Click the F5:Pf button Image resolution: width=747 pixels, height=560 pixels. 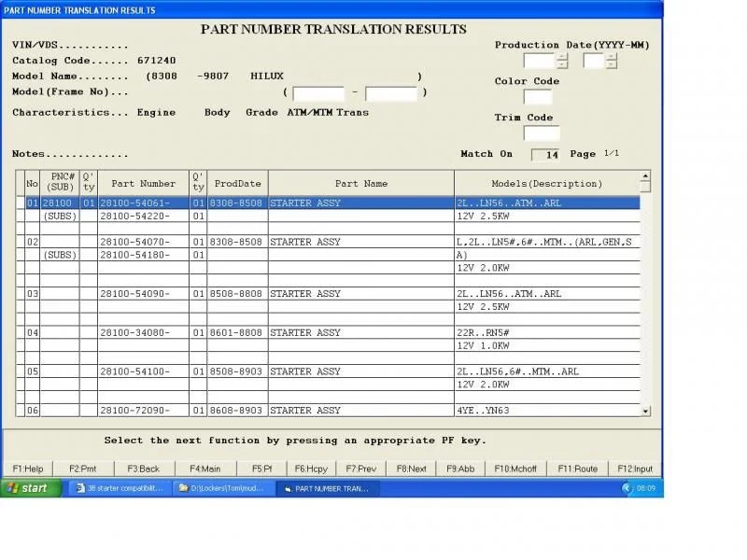(x=261, y=469)
